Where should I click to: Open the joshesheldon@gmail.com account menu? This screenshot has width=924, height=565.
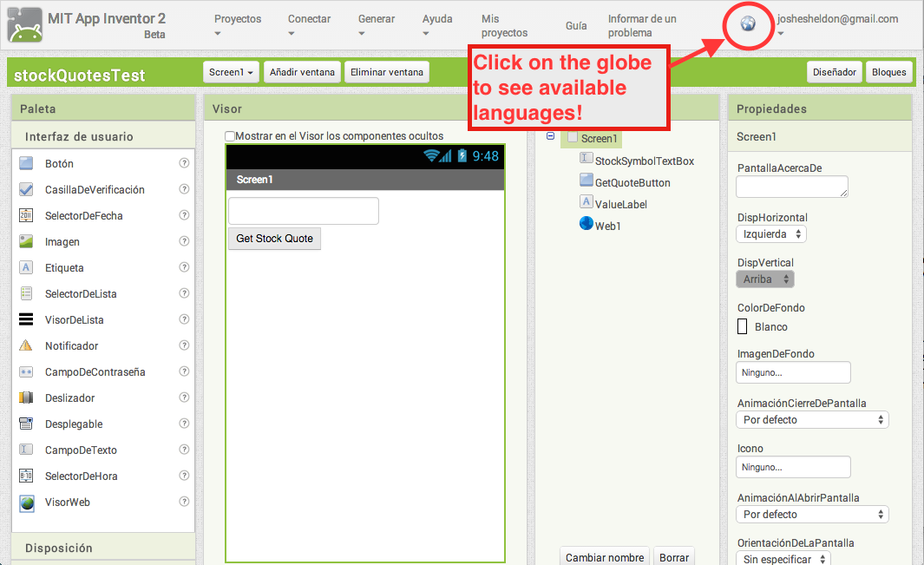click(837, 25)
